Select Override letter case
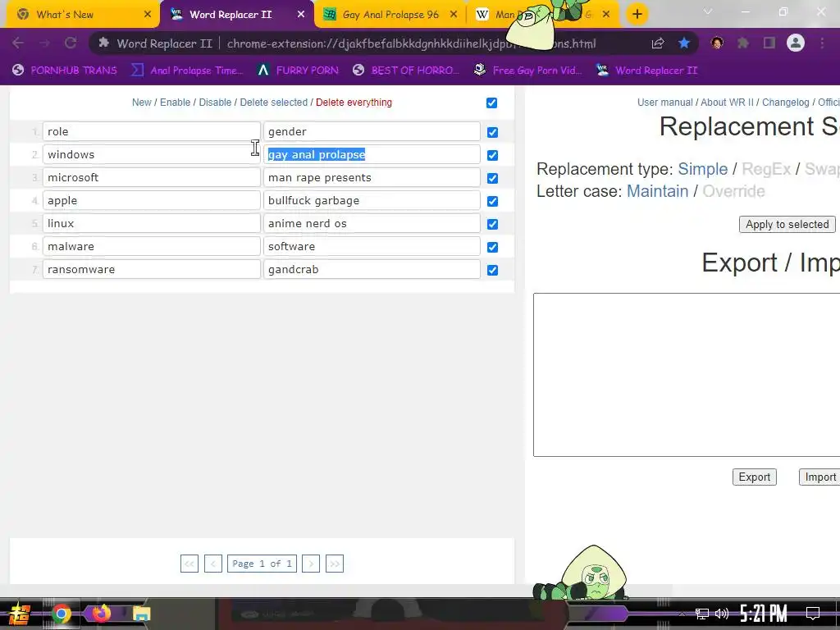This screenshot has width=840, height=630. (x=733, y=191)
